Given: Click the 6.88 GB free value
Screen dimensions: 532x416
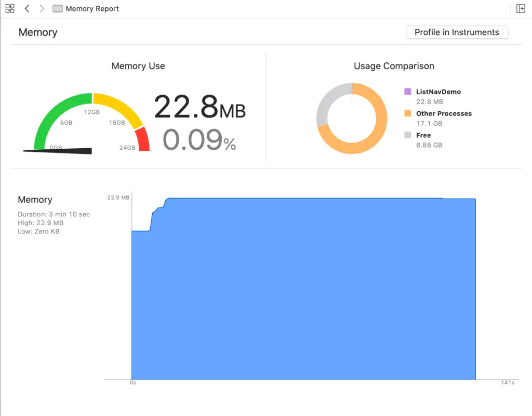Looking at the screenshot, I should tap(429, 145).
